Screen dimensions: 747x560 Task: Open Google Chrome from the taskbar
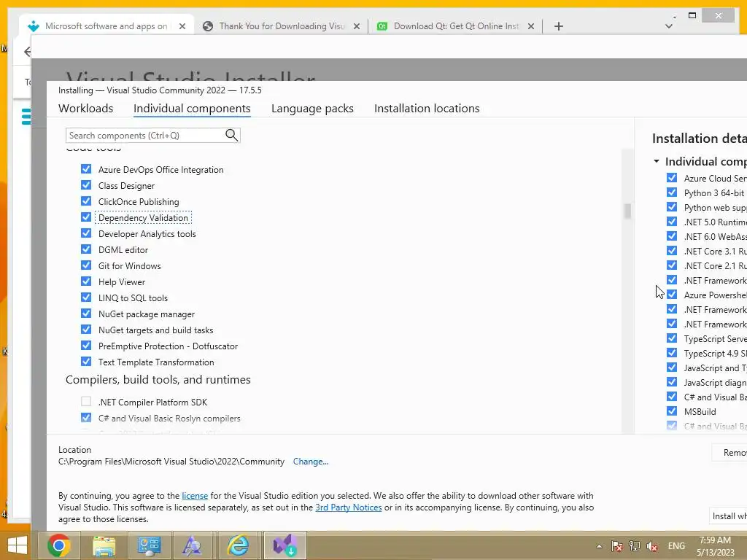click(x=59, y=545)
